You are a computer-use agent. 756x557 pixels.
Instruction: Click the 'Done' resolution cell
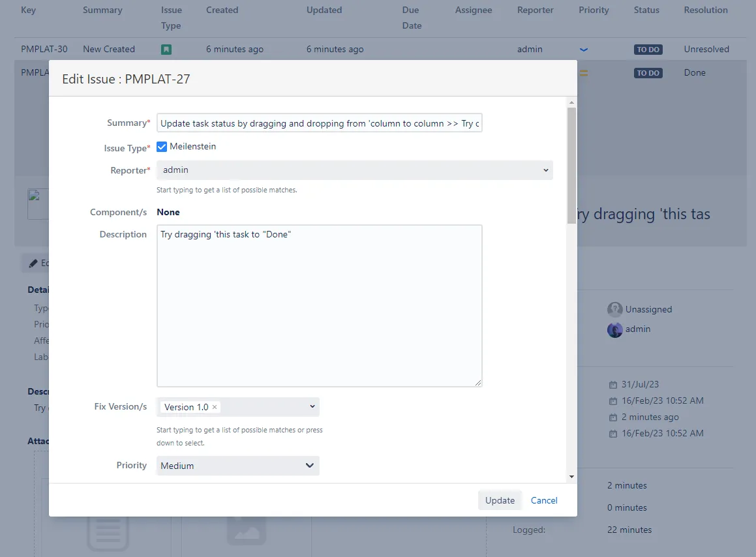(x=695, y=73)
